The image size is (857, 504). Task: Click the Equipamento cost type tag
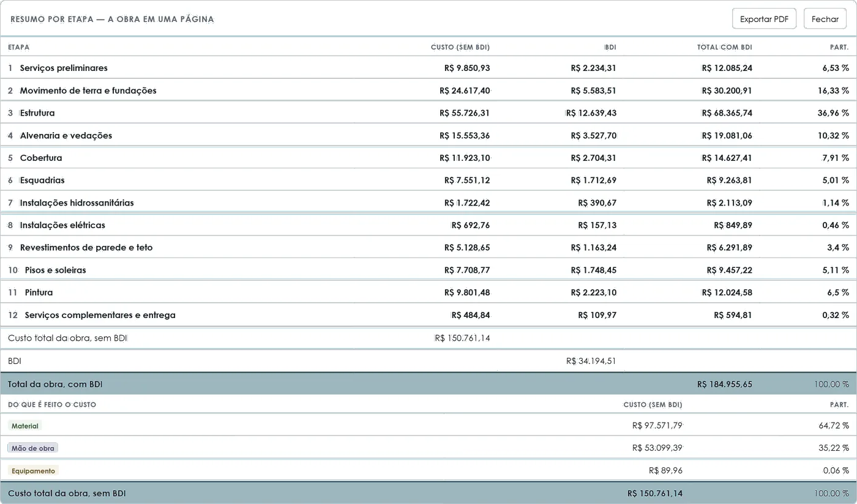(x=34, y=471)
